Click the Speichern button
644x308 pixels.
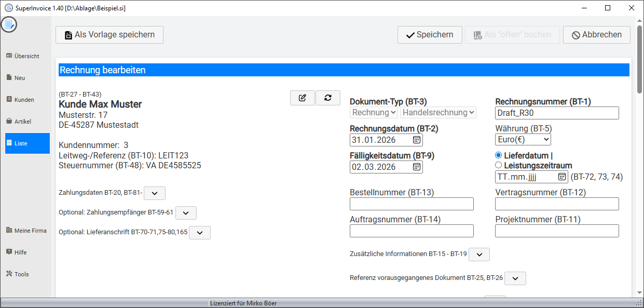click(x=429, y=35)
